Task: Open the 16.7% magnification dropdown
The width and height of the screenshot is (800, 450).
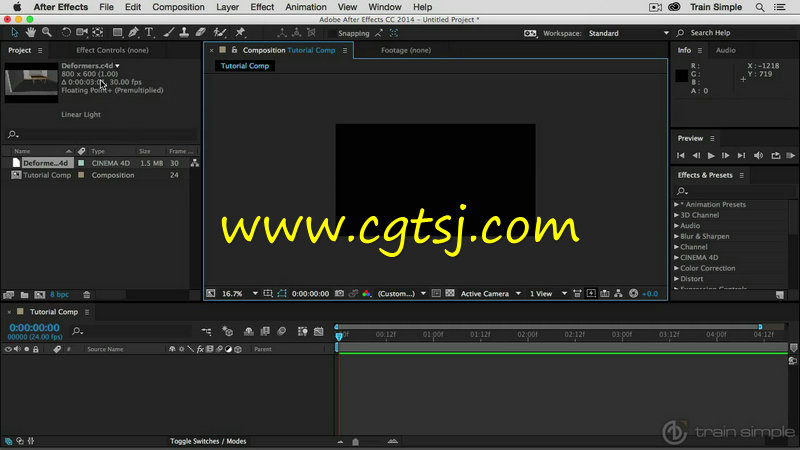Action: [239, 293]
